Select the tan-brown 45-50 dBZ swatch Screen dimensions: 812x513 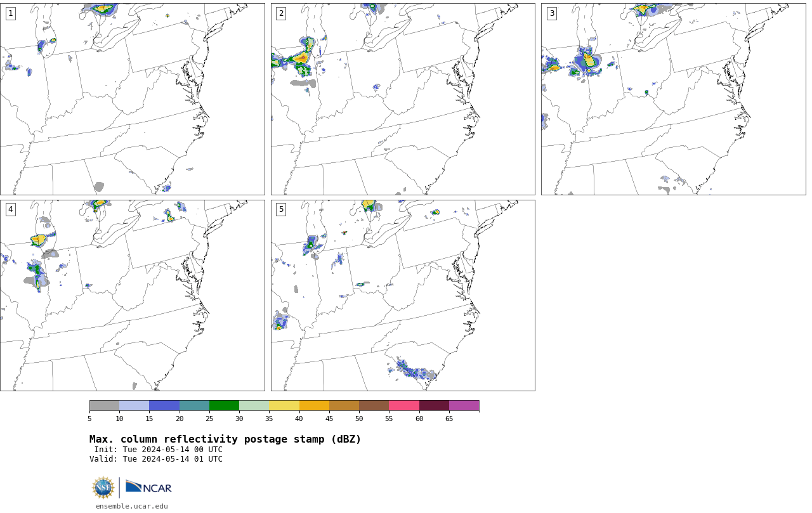click(344, 406)
